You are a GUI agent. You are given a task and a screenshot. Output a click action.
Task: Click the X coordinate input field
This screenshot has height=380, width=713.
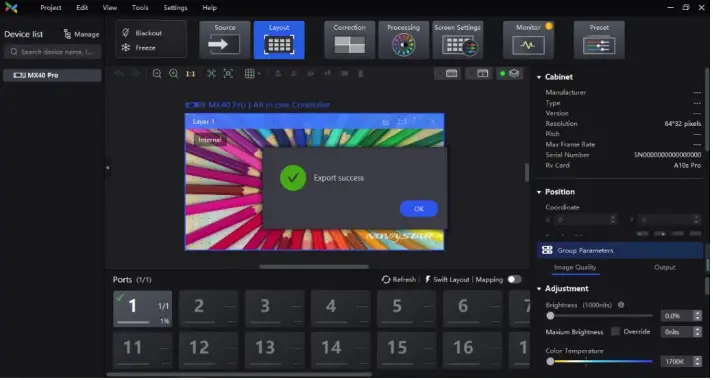click(587, 220)
